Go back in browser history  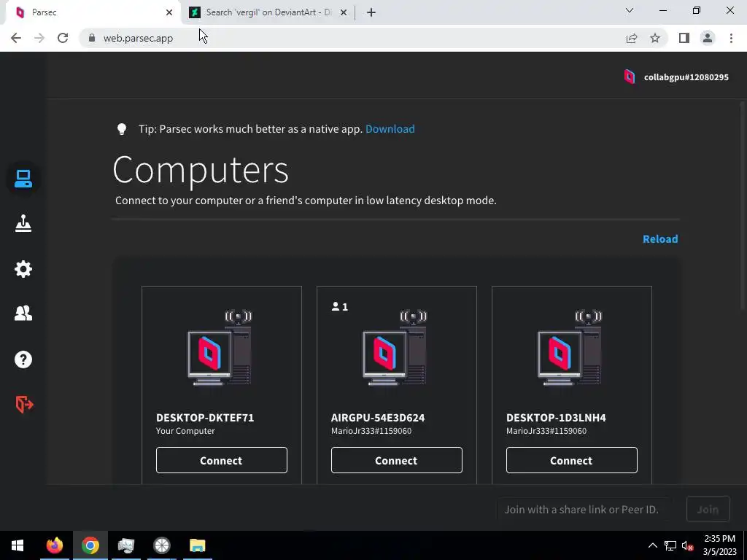(16, 38)
